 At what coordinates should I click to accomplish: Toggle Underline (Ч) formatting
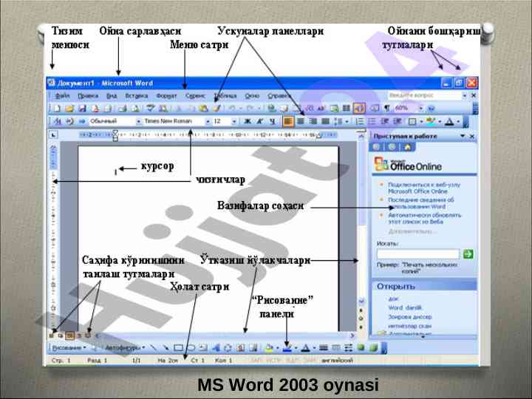pyautogui.click(x=273, y=121)
